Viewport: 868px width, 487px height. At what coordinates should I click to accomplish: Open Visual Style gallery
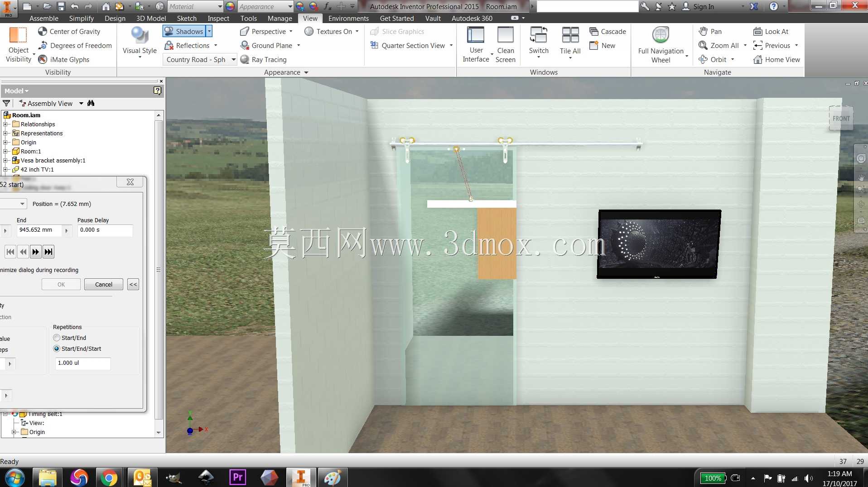point(140,43)
